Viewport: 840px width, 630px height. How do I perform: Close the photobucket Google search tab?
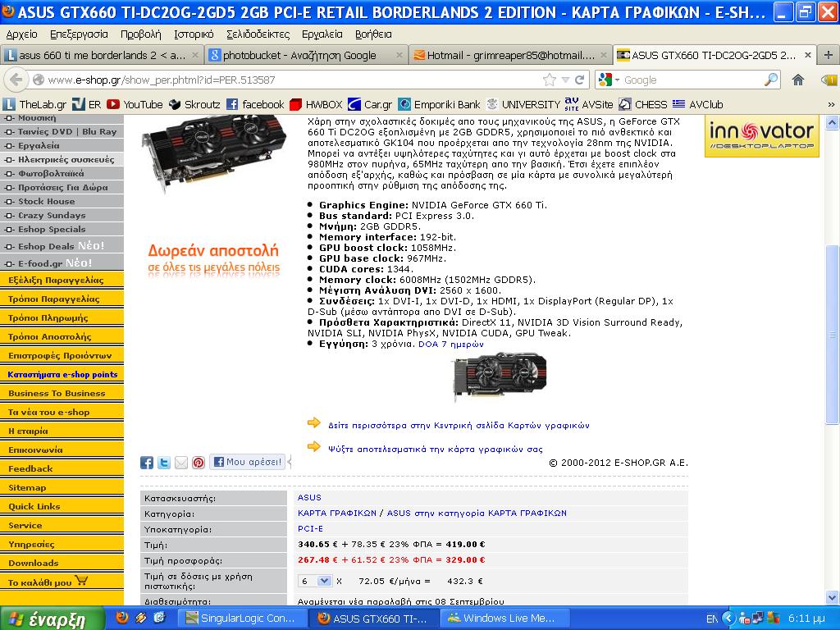click(x=399, y=55)
